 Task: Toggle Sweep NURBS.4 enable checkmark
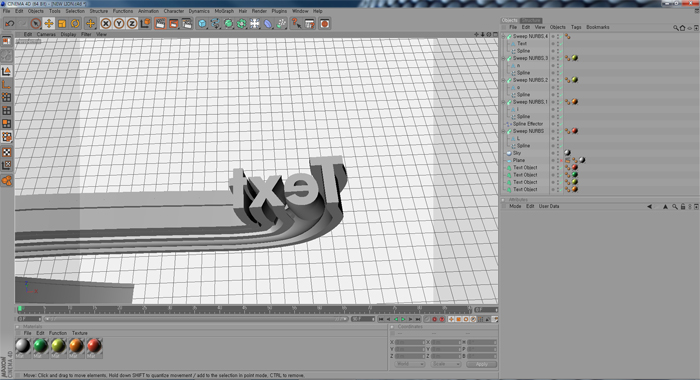561,36
